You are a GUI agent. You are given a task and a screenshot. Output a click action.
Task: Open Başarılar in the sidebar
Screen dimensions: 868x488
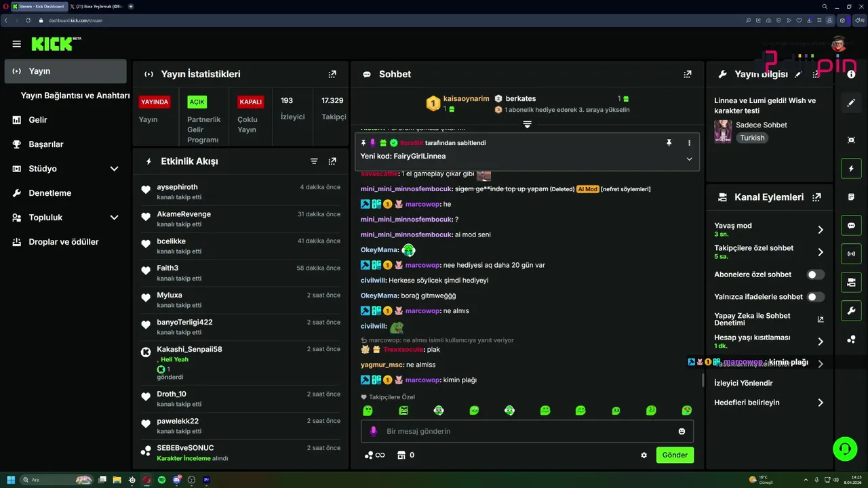[46, 144]
